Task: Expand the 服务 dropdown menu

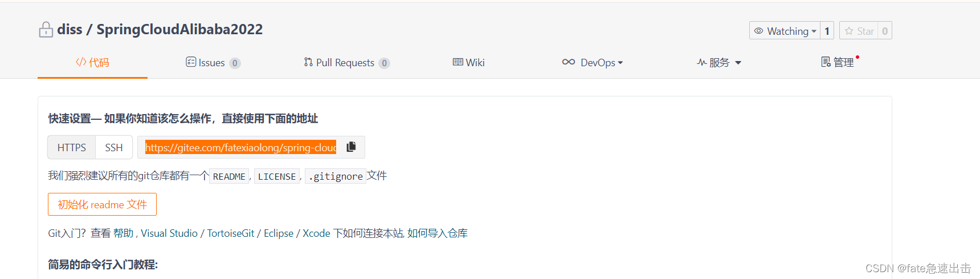Action: click(x=719, y=62)
